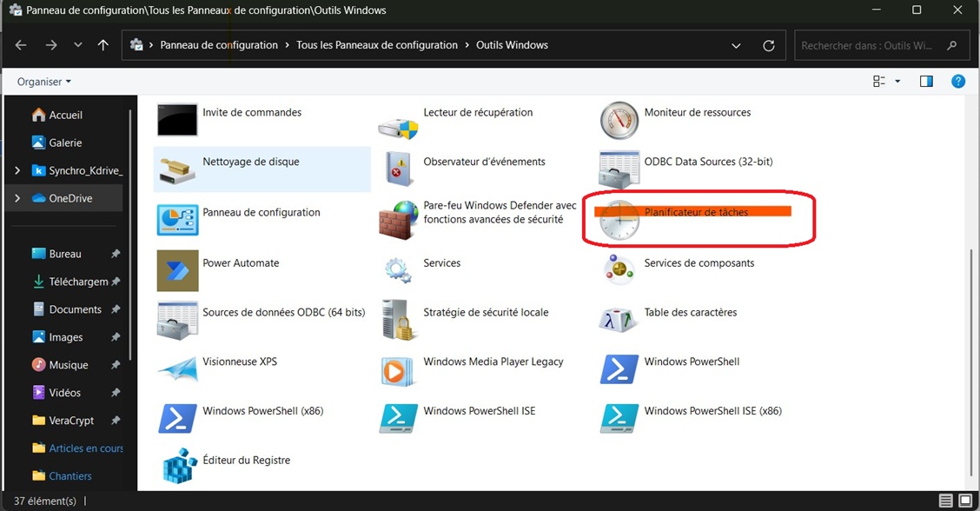
Task: Click Tous les Panneaux de configuration breadcrumb
Action: point(377,45)
